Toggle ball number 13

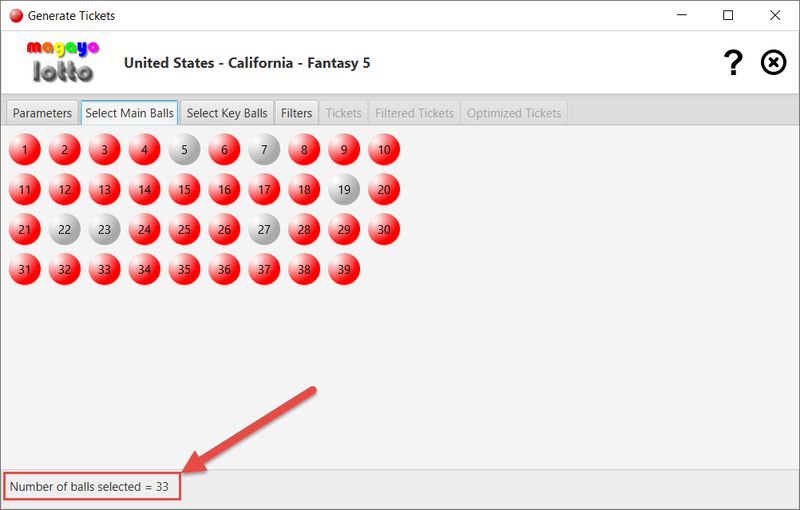[x=105, y=189]
